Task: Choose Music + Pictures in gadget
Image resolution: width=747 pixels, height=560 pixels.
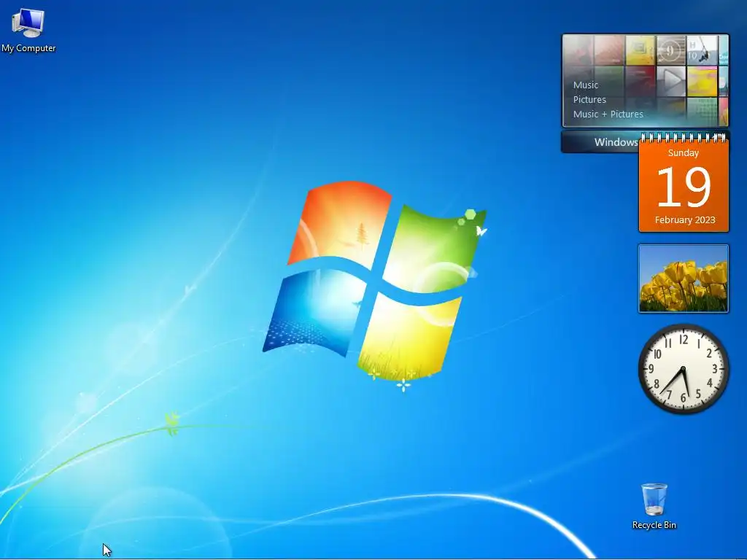Action: point(608,114)
